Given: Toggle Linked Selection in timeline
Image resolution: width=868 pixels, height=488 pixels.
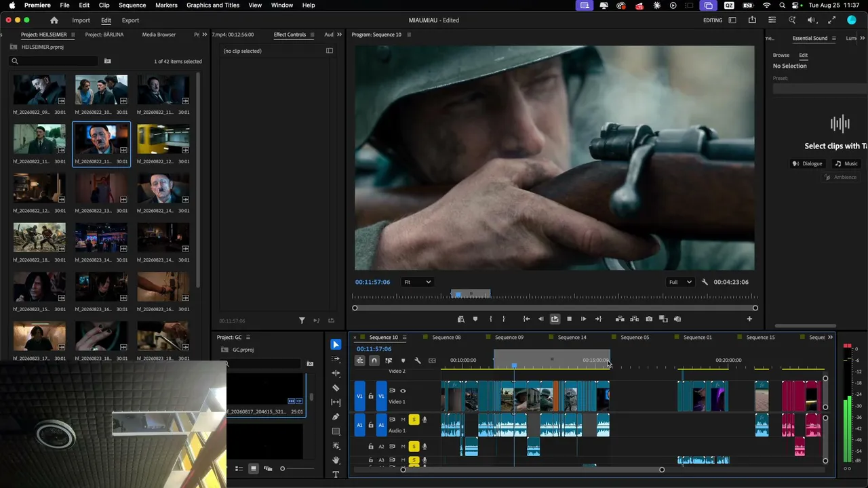Looking at the screenshot, I should 389,361.
